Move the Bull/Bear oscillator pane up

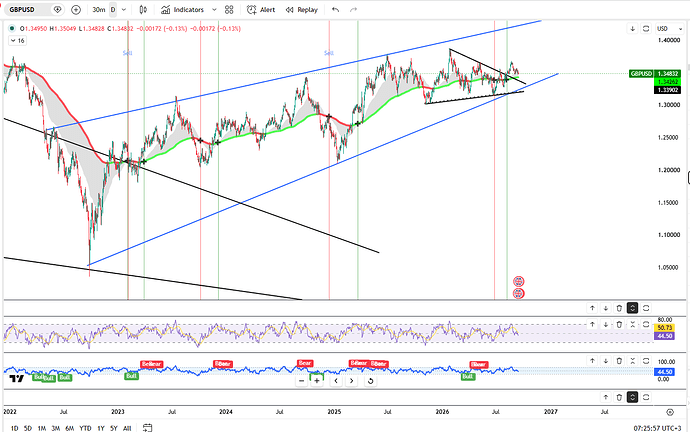[592, 361]
